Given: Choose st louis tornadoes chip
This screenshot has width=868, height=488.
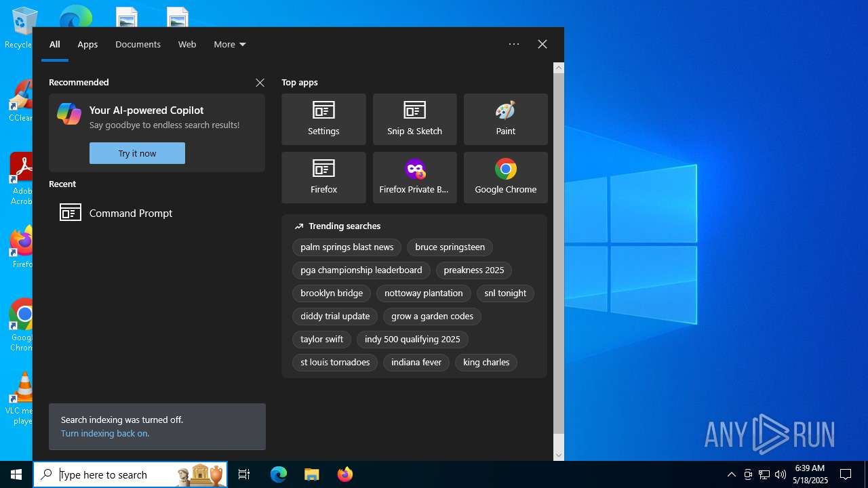Looking at the screenshot, I should point(335,363).
